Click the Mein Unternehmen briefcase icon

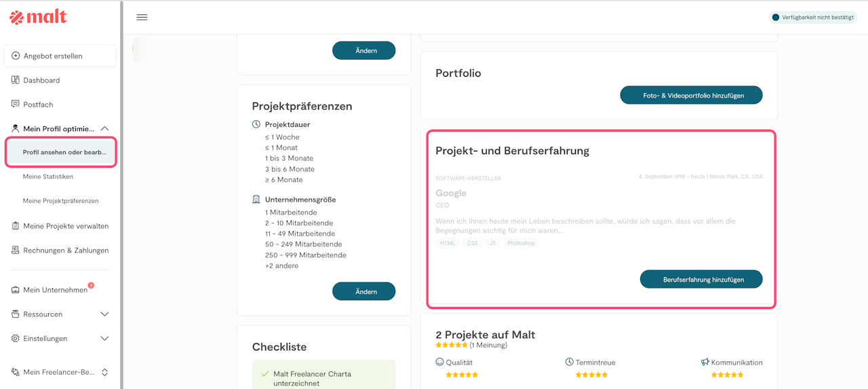pos(16,290)
